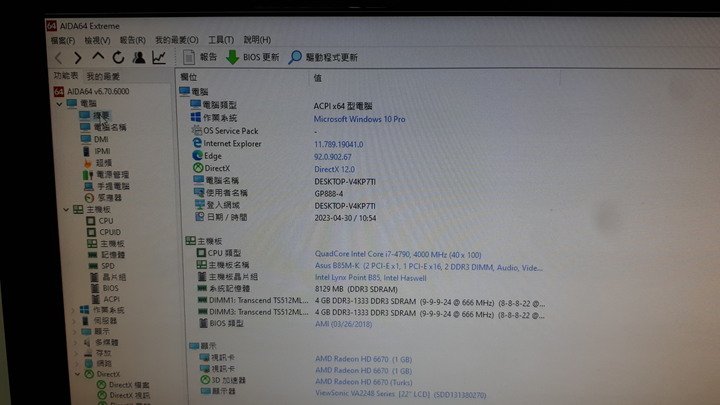The height and width of the screenshot is (405, 720).
Task: Open the 92.0.902.67 Edge version link
Action: (x=333, y=157)
